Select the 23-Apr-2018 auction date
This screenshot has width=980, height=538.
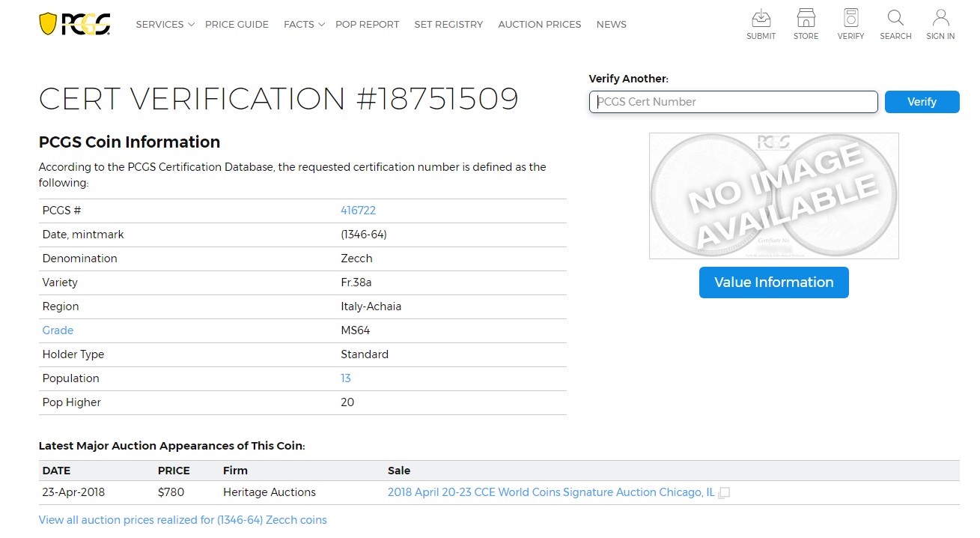[x=73, y=492]
